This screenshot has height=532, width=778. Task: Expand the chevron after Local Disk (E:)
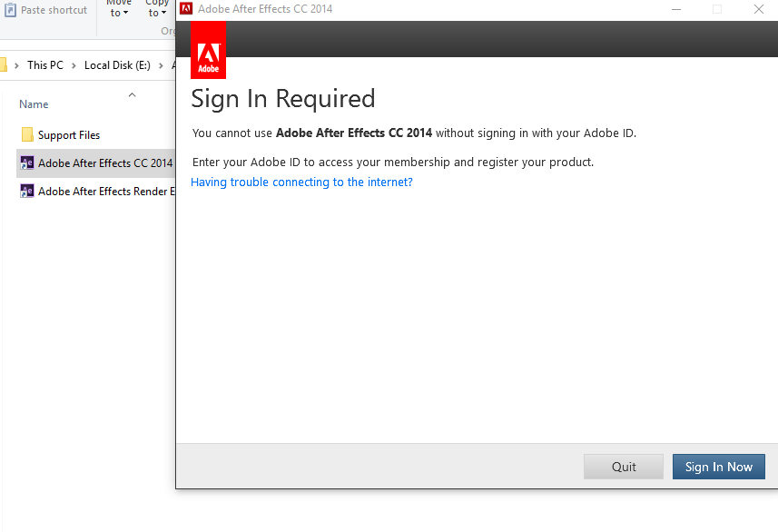[161, 65]
